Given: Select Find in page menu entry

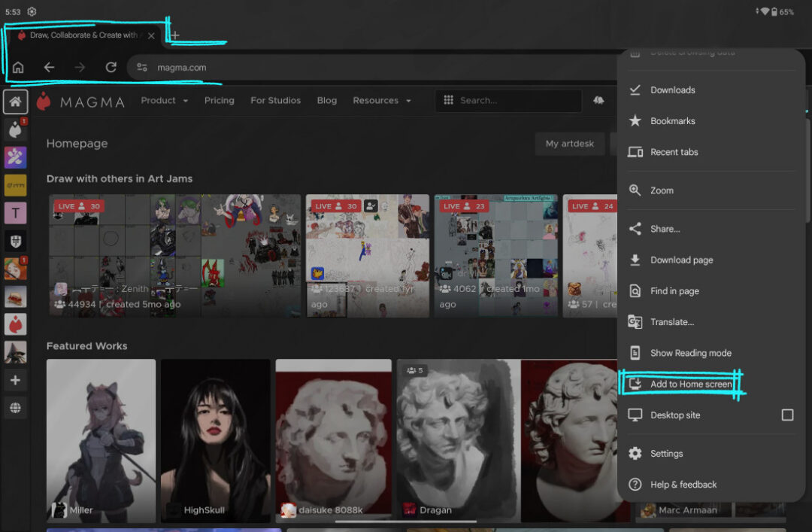Looking at the screenshot, I should click(x=710, y=291).
